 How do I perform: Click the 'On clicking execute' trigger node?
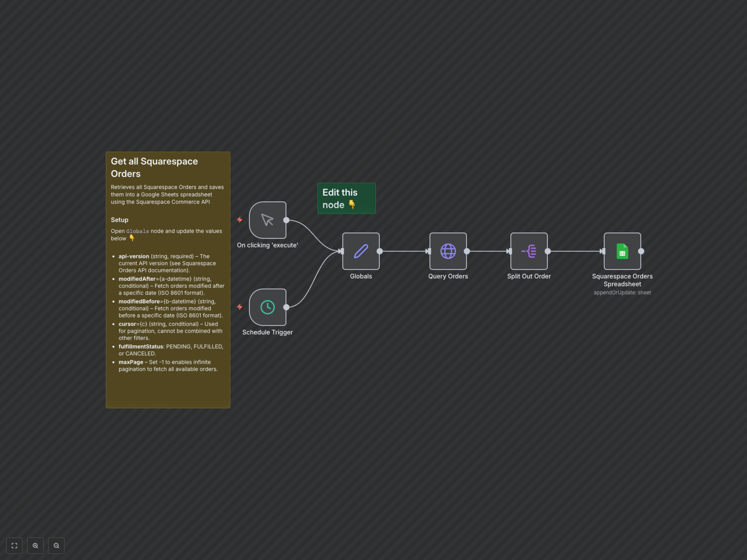click(267, 220)
